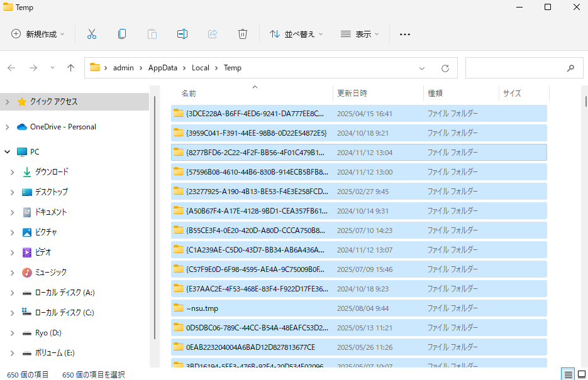Image resolution: width=588 pixels, height=380 pixels.
Task: Click the search magnifier icon
Action: [x=569, y=67]
